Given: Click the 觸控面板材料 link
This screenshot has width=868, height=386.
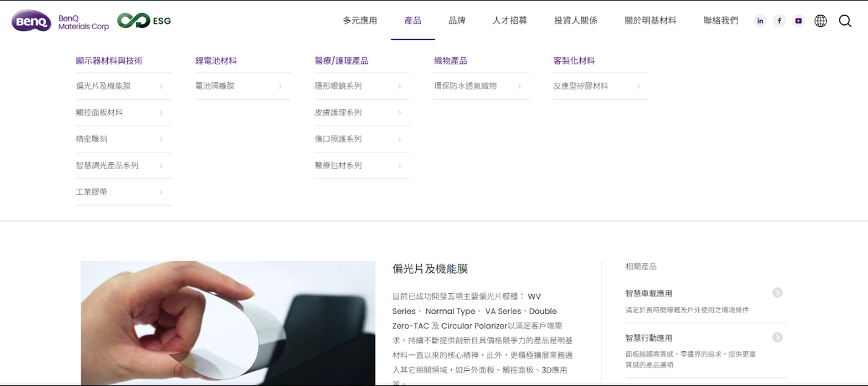Looking at the screenshot, I should coord(99,113).
